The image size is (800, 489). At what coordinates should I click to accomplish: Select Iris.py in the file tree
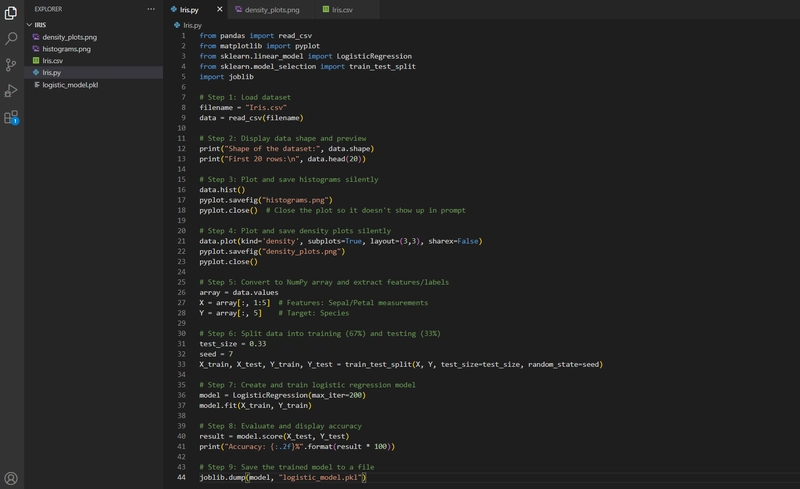(x=52, y=72)
